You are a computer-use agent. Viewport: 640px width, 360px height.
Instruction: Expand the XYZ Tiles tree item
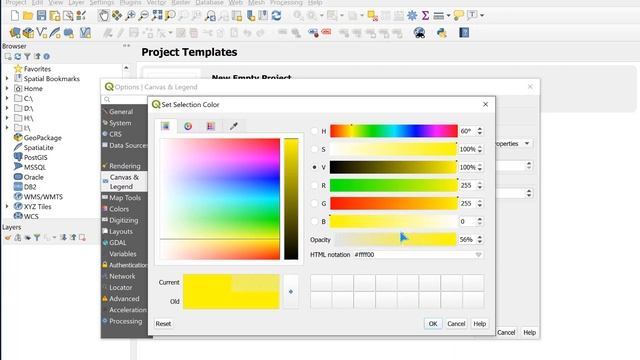(x=7, y=207)
